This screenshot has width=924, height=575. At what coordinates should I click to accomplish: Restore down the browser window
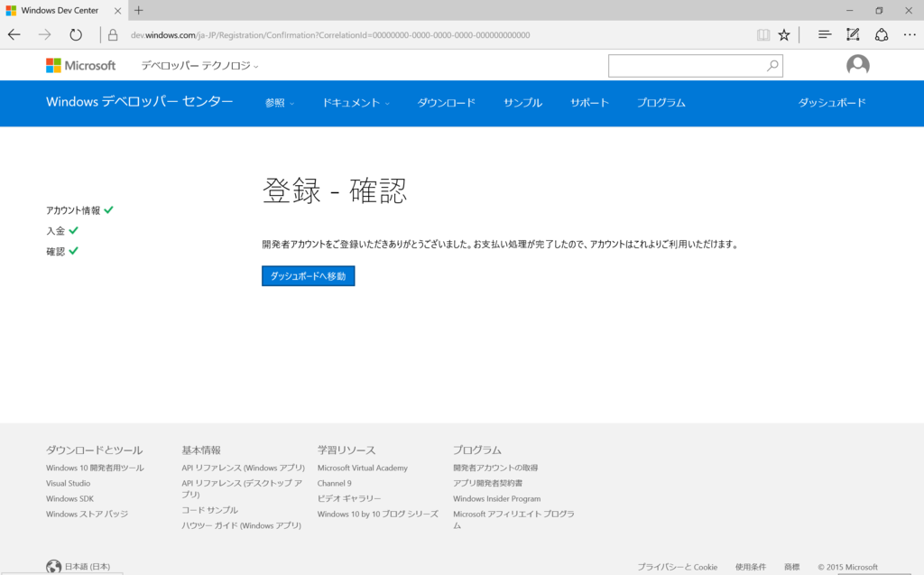click(879, 10)
